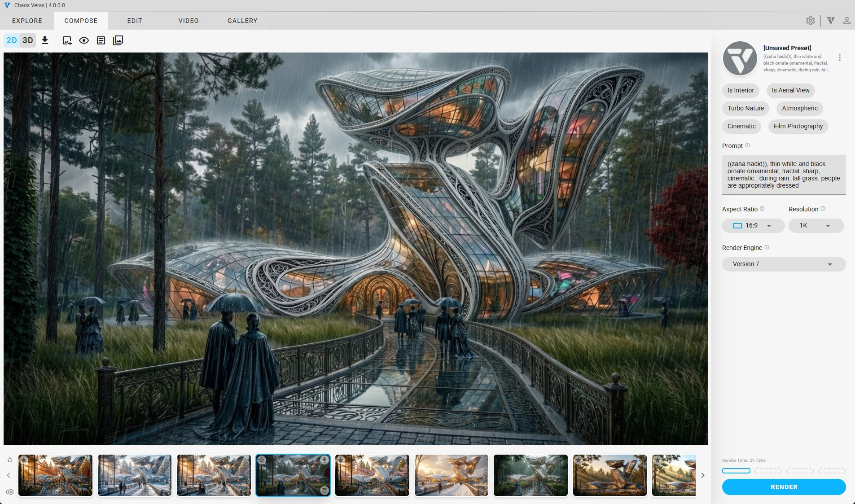Open the Render Engine Version 7 dropdown
This screenshot has height=504, width=855.
point(783,264)
